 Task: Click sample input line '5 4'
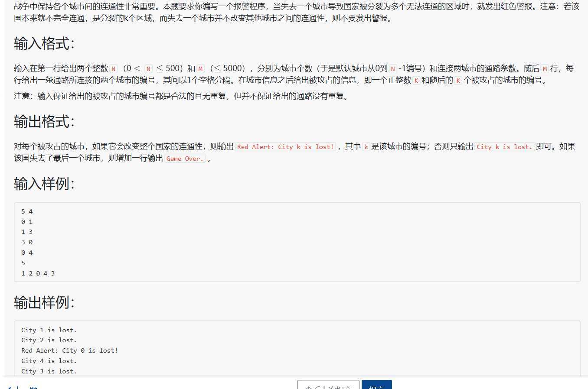tap(27, 211)
